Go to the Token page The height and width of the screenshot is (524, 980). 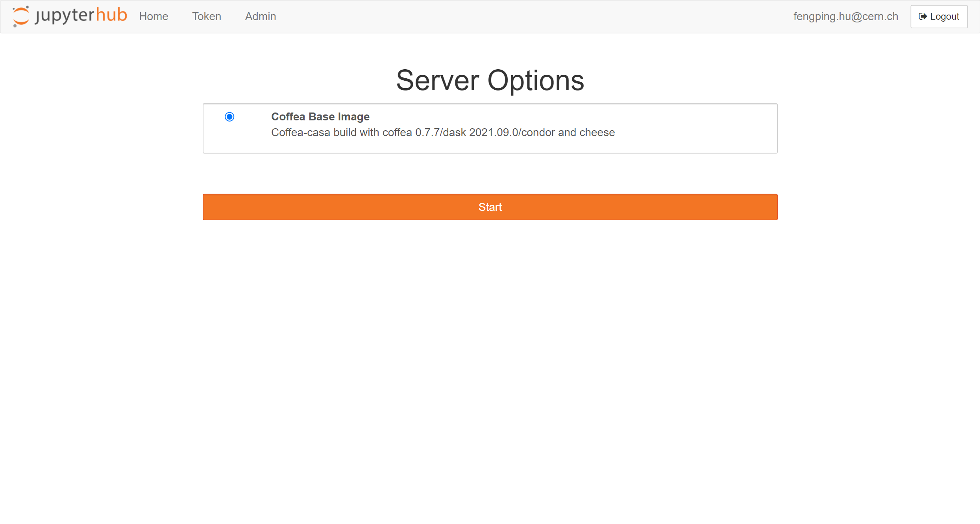pos(207,17)
